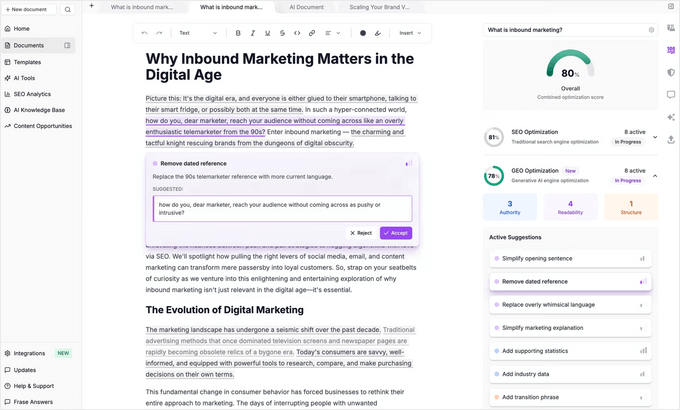Reject the dated reference suggestion
680x410 pixels.
[361, 232]
